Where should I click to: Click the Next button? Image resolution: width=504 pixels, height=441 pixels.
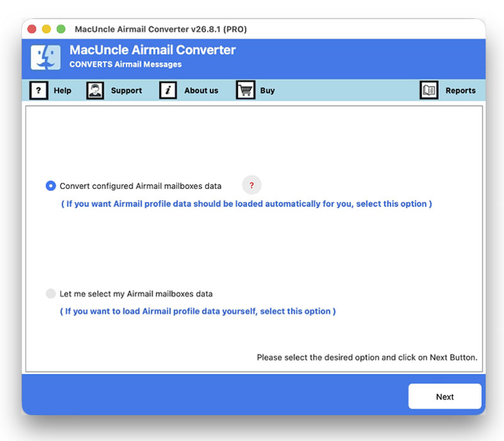[445, 396]
